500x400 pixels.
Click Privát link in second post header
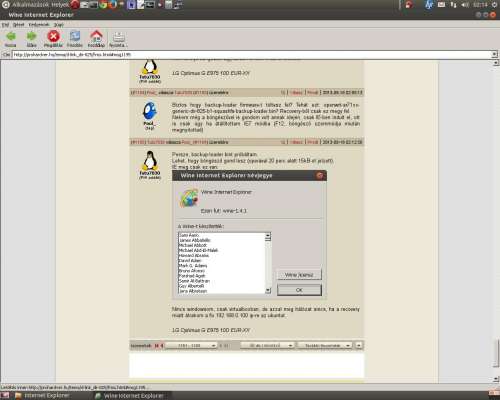click(x=313, y=93)
